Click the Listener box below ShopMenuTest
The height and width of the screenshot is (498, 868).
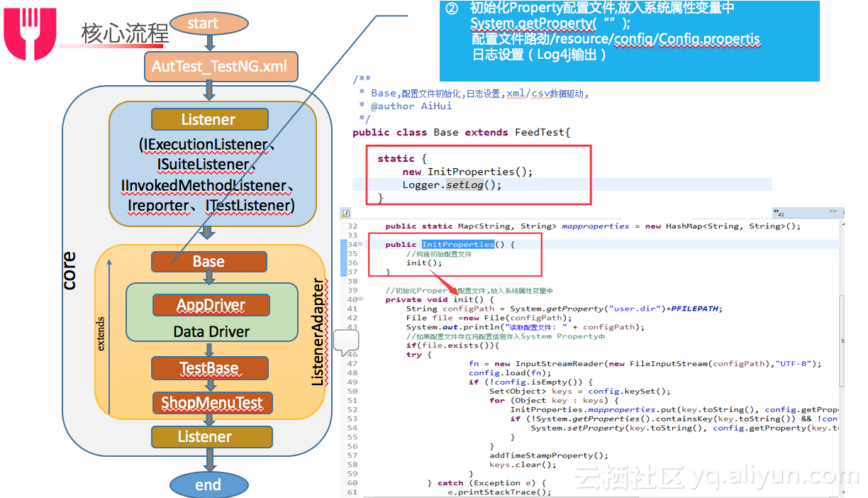click(x=211, y=437)
